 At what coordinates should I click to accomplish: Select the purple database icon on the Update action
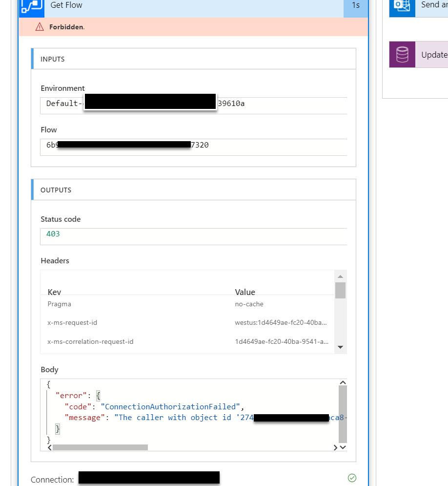tap(402, 54)
